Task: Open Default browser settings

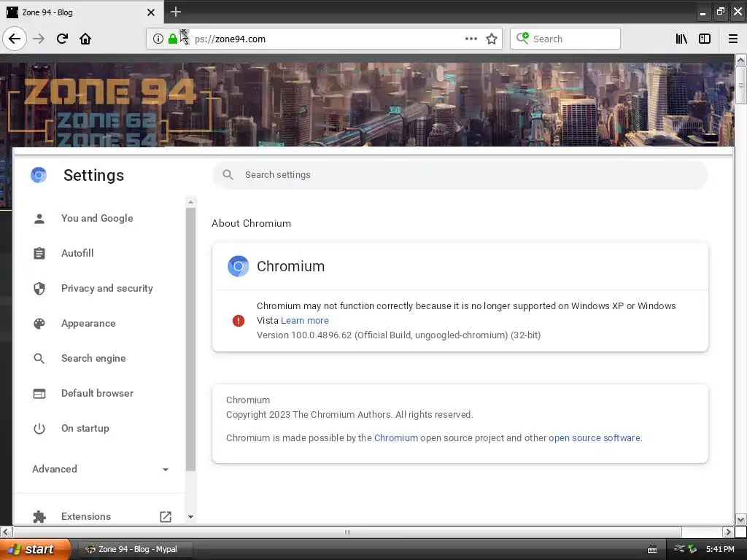Action: click(x=97, y=393)
